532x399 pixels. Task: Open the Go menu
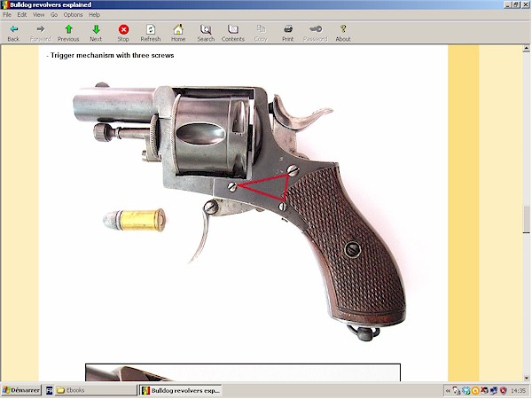click(x=54, y=15)
